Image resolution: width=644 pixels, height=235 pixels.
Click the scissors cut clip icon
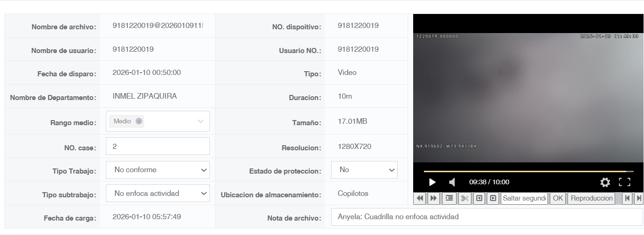click(x=465, y=198)
